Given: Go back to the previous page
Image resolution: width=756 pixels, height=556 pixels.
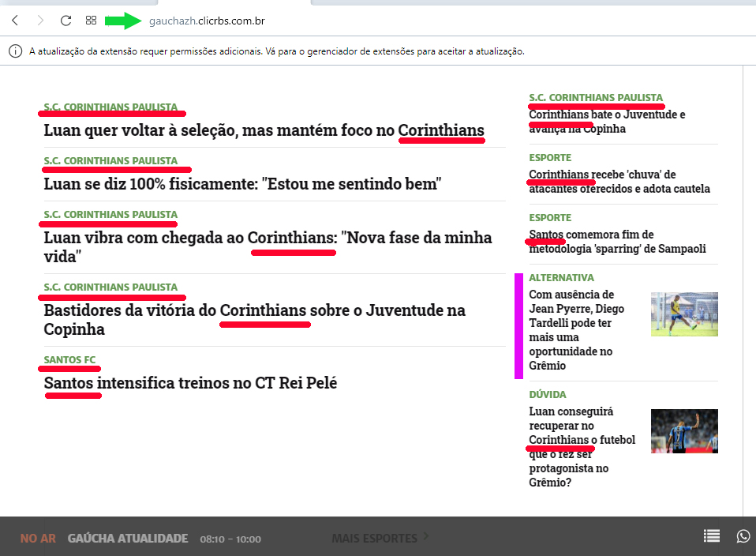Looking at the screenshot, I should pyautogui.click(x=15, y=21).
